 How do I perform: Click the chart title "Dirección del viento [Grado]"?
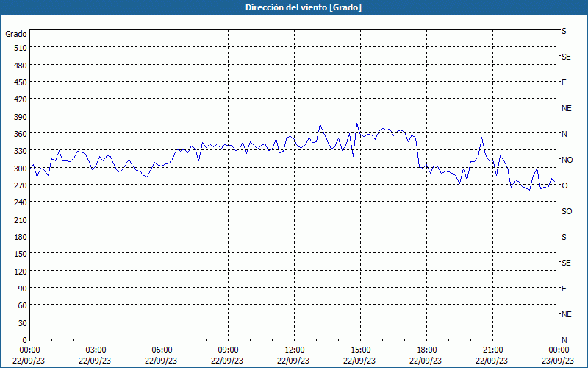304,7
